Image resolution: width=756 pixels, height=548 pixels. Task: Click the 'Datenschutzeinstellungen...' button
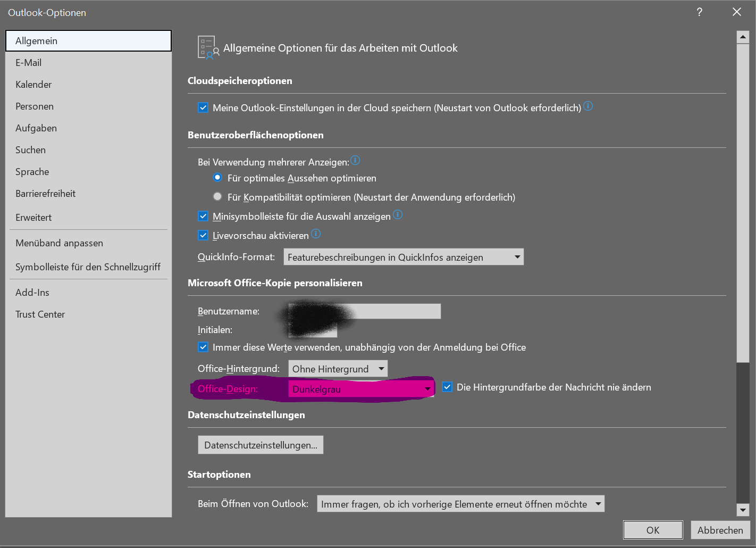click(261, 445)
